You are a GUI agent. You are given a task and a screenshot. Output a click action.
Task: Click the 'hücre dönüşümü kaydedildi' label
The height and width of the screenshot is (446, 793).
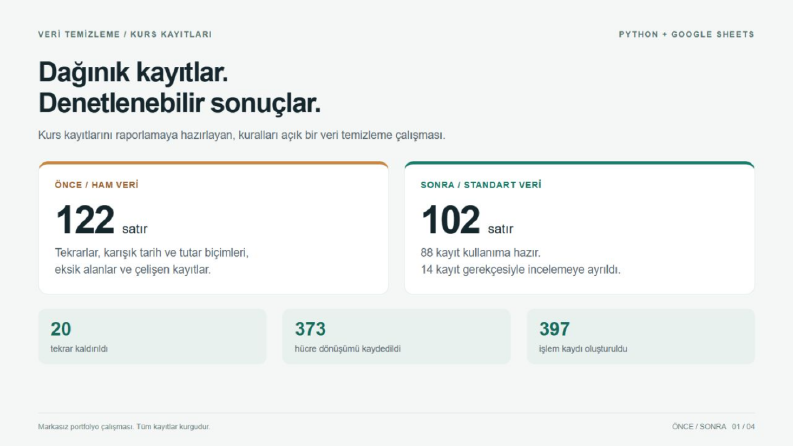pos(347,349)
